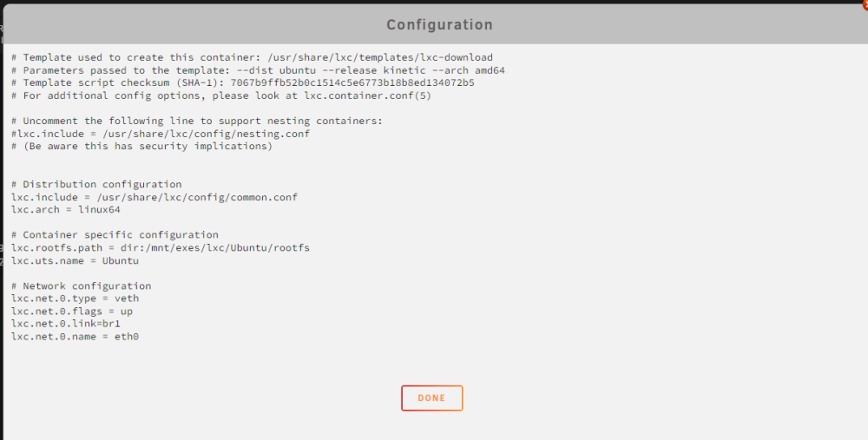Click the 'Parameters passed to the template' line
The width and height of the screenshot is (868, 440).
(x=258, y=70)
